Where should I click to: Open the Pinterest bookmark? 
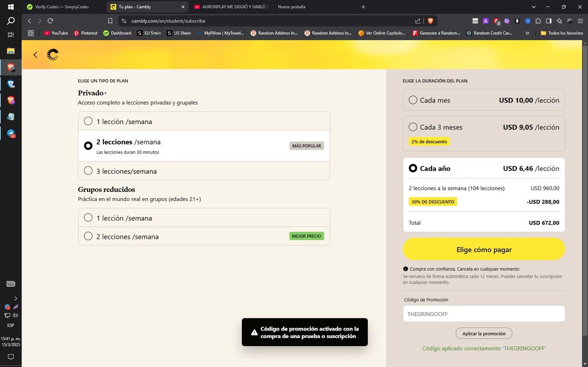[85, 33]
